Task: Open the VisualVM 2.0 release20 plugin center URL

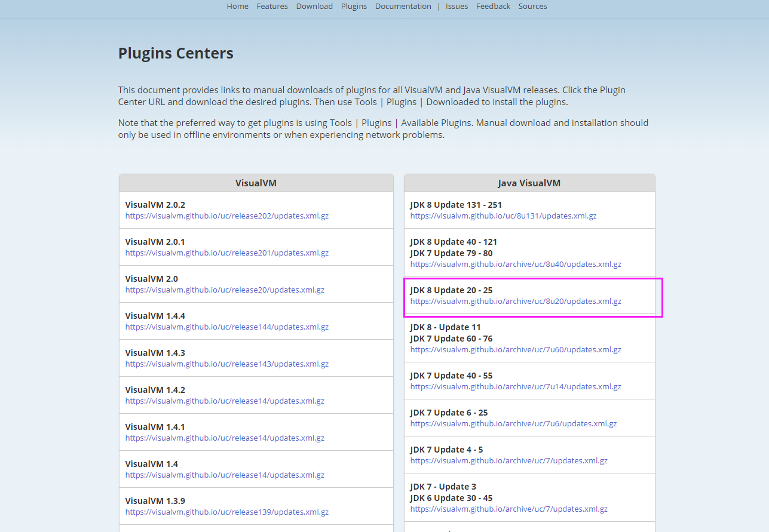Action: point(225,290)
